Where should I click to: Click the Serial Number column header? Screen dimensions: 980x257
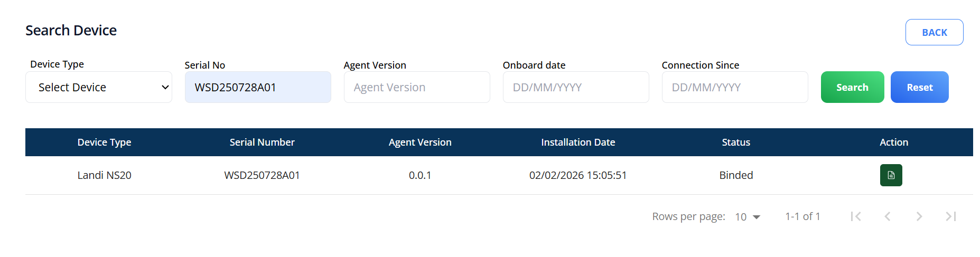click(262, 142)
